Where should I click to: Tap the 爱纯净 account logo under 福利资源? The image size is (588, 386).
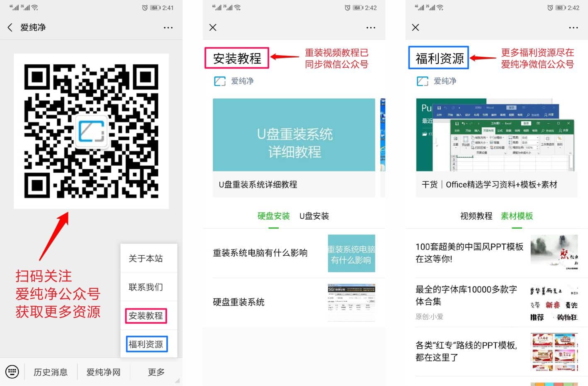(x=423, y=81)
